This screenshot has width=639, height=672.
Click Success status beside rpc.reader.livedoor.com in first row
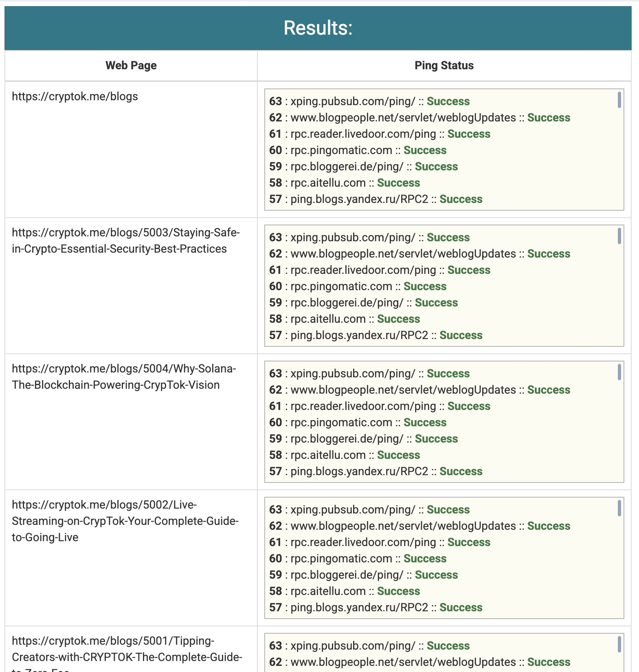tap(469, 134)
